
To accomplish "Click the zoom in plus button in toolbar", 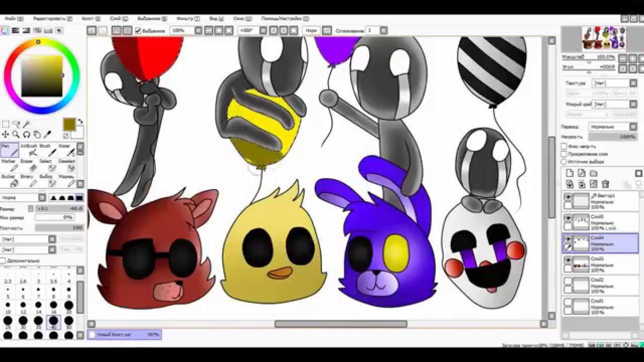I will coord(219,31).
